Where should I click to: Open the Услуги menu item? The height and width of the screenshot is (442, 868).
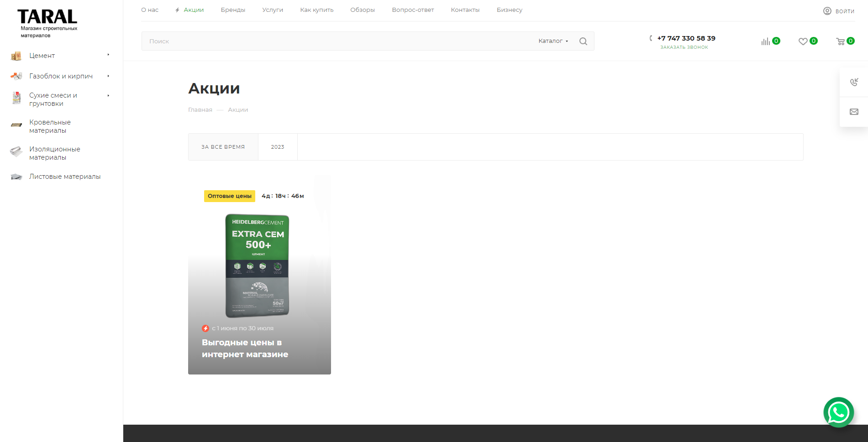(x=273, y=10)
